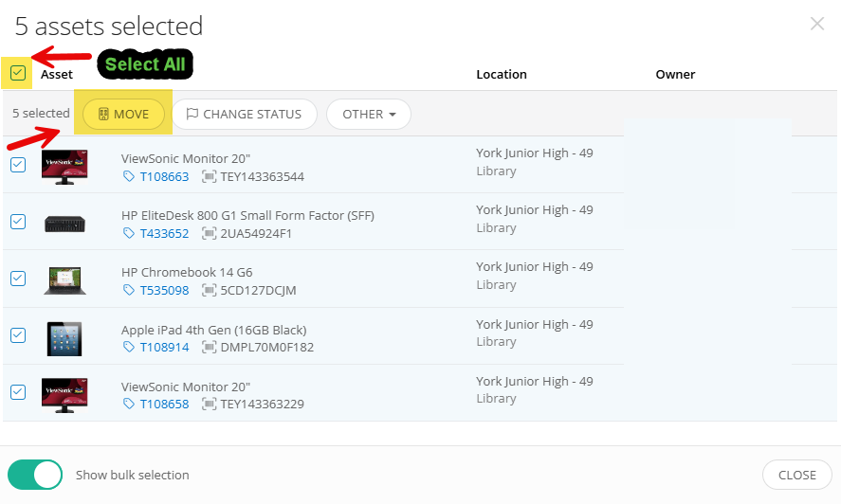The image size is (841, 504).
Task: Uncheck the Select All checkbox in header
Action: coord(18,73)
